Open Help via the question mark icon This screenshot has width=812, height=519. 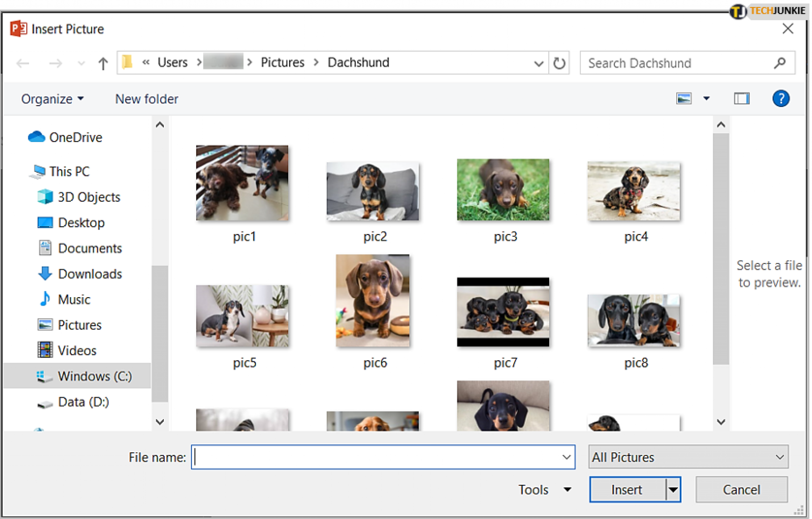point(781,98)
